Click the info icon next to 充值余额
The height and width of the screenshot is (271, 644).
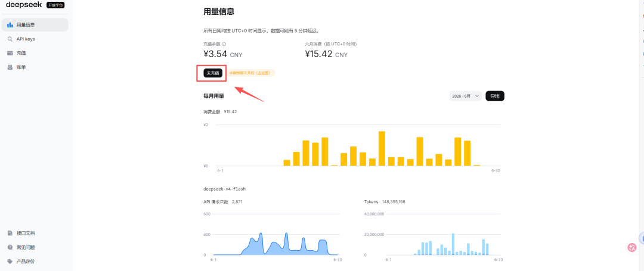[224, 44]
